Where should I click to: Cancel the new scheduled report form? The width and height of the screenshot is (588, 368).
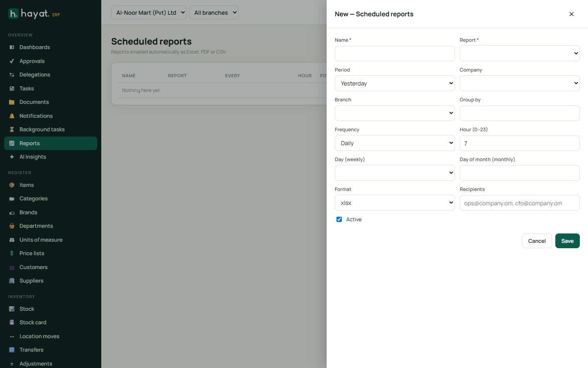[537, 241]
